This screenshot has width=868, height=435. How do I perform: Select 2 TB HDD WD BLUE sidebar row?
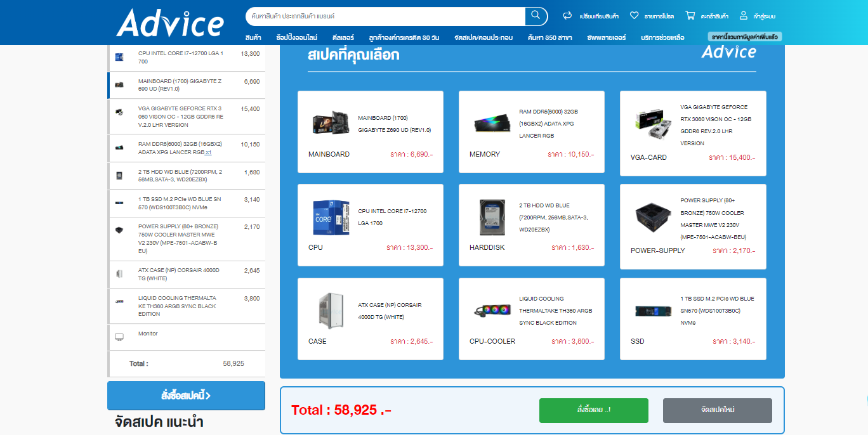tap(187, 176)
